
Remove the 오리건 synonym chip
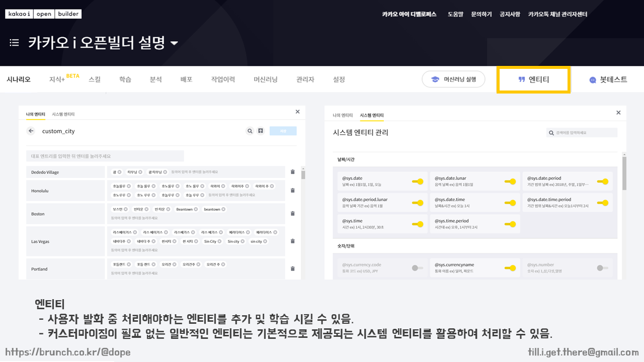click(175, 264)
